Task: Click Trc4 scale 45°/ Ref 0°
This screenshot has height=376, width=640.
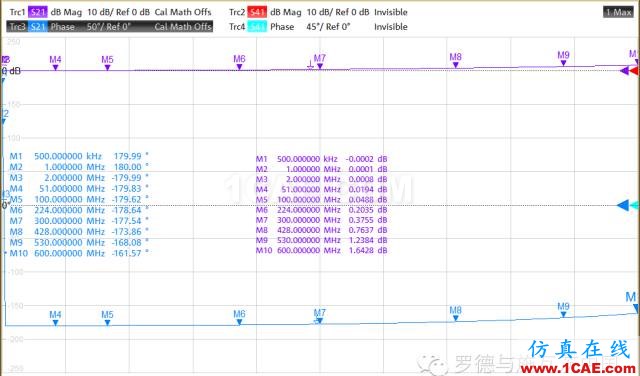Action: tap(328, 27)
